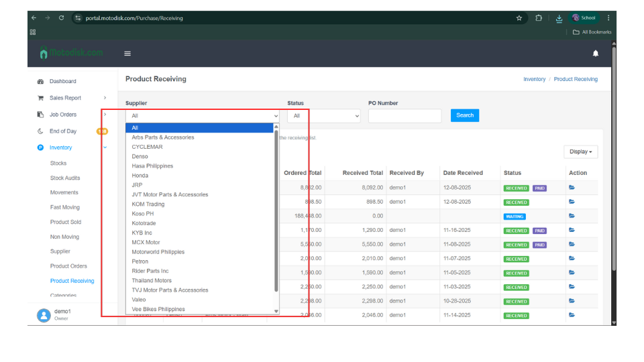The image size is (644, 362).
Task: Click the Sales Report cart icon
Action: click(x=40, y=98)
